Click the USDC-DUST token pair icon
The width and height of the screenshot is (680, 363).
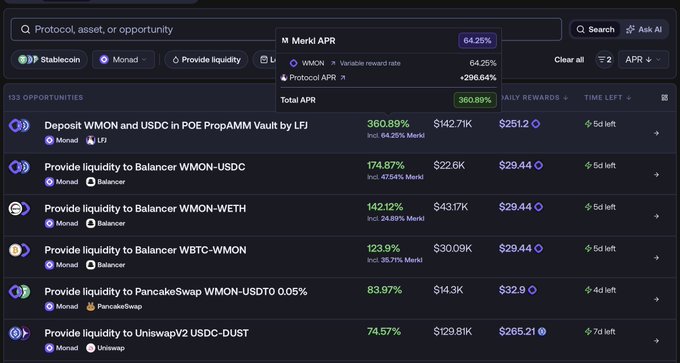pyautogui.click(x=20, y=333)
